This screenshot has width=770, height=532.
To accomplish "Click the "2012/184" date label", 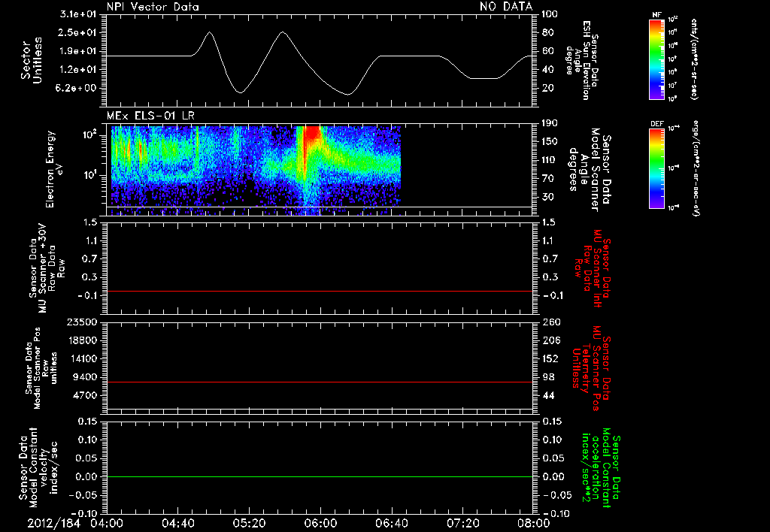I will point(53,523).
